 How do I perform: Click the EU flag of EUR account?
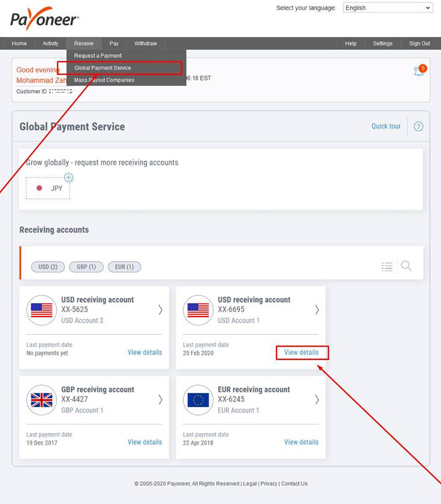tap(198, 400)
